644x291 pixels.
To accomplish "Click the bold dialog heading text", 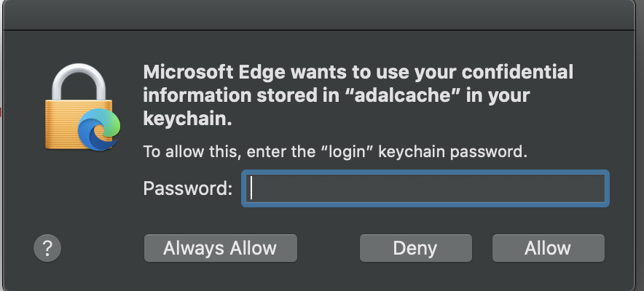I will (357, 95).
